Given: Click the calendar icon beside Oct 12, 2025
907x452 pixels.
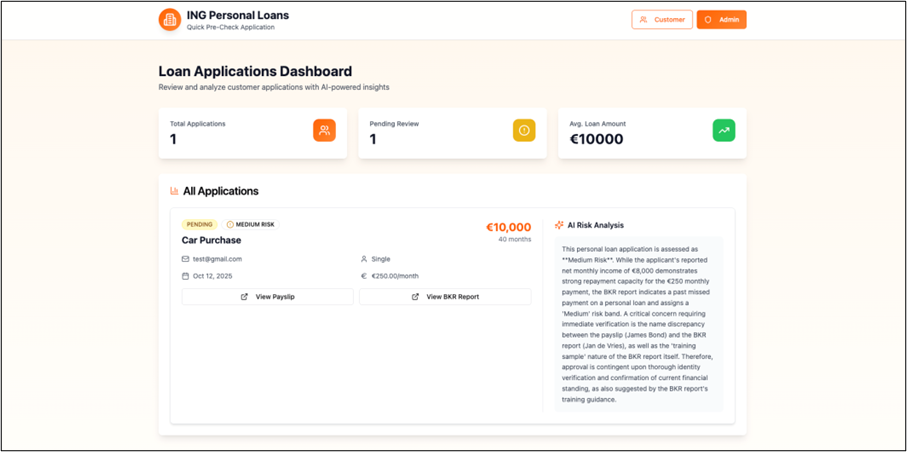Looking at the screenshot, I should tap(185, 276).
